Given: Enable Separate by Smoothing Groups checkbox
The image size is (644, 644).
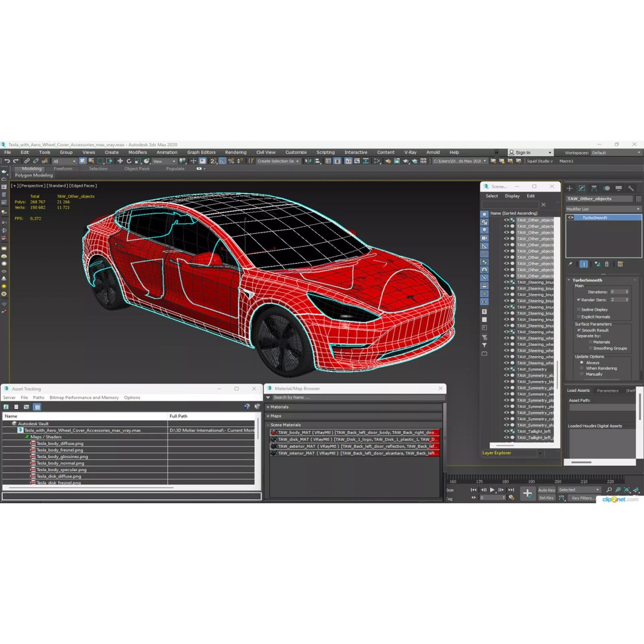Looking at the screenshot, I should [x=590, y=348].
